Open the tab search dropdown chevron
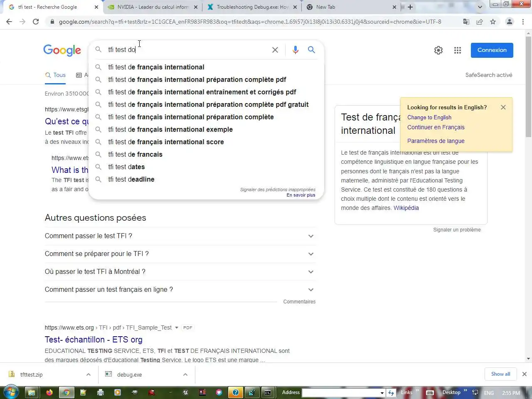 pyautogui.click(x=480, y=7)
